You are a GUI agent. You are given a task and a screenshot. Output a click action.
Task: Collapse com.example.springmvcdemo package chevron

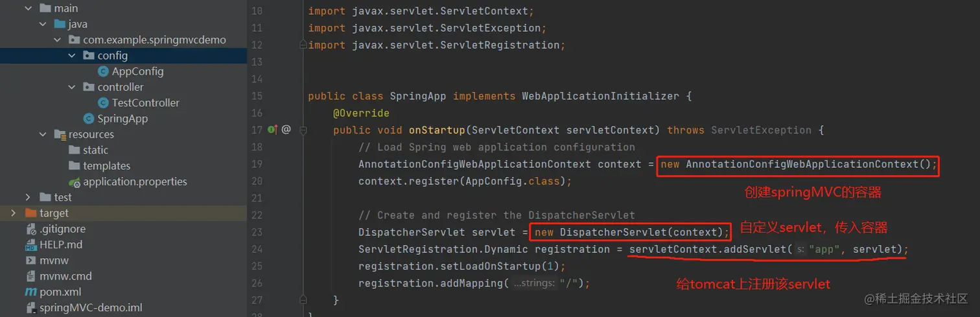[x=58, y=40]
